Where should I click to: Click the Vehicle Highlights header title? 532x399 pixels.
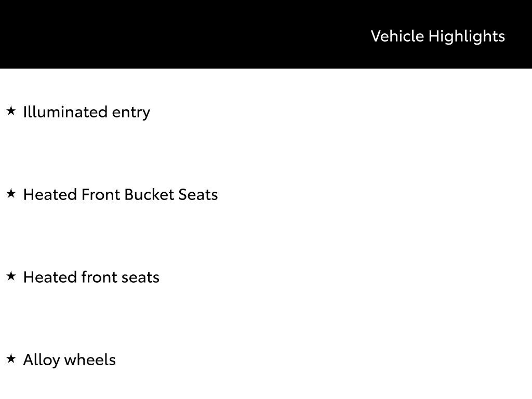coord(437,36)
